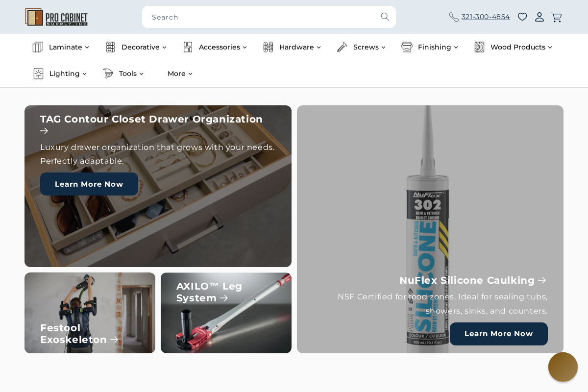This screenshot has height=392, width=588.
Task: View the shopping cart icon
Action: click(x=556, y=17)
